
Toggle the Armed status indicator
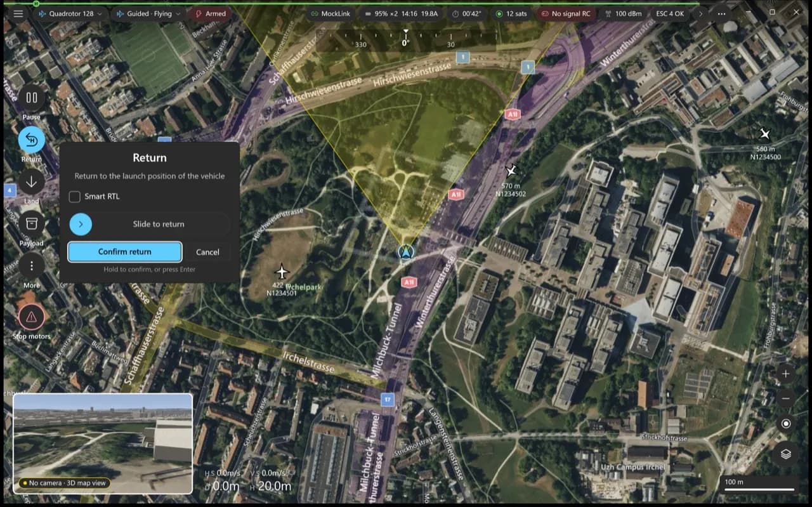pyautogui.click(x=210, y=13)
